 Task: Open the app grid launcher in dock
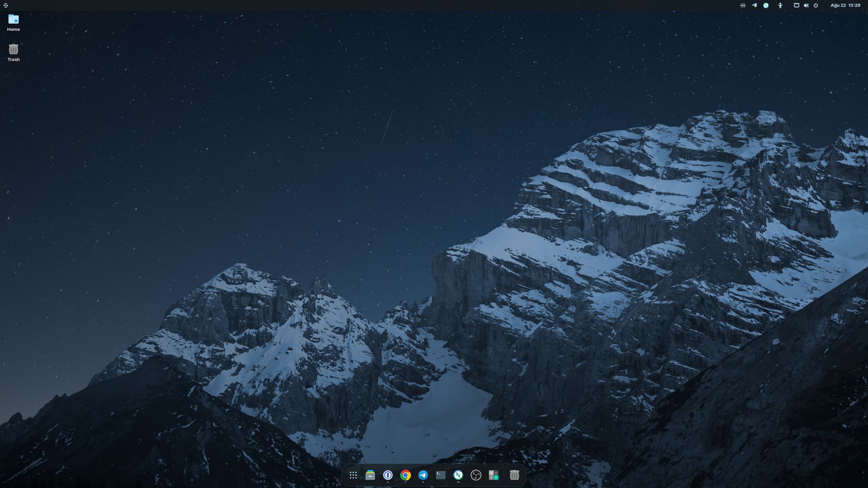(353, 475)
